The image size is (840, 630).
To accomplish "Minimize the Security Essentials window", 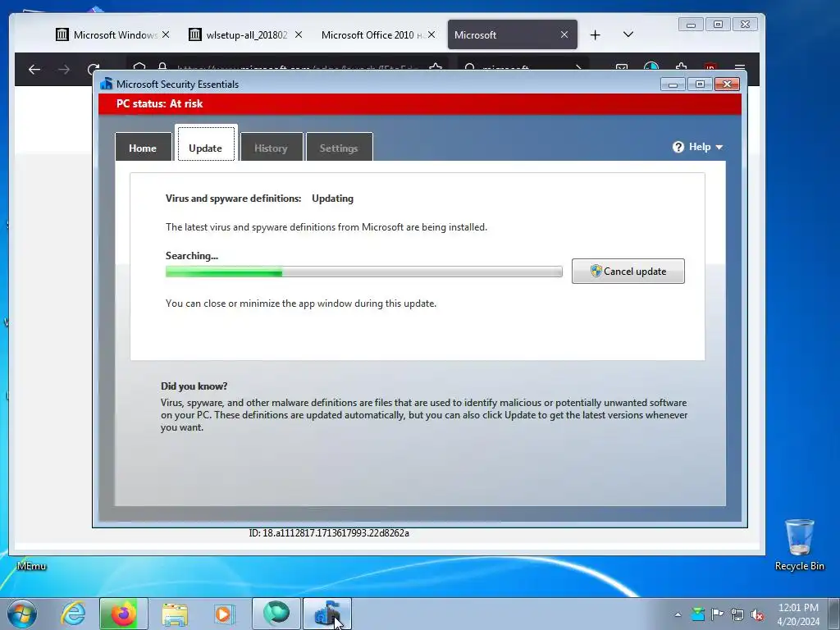I will [x=673, y=84].
